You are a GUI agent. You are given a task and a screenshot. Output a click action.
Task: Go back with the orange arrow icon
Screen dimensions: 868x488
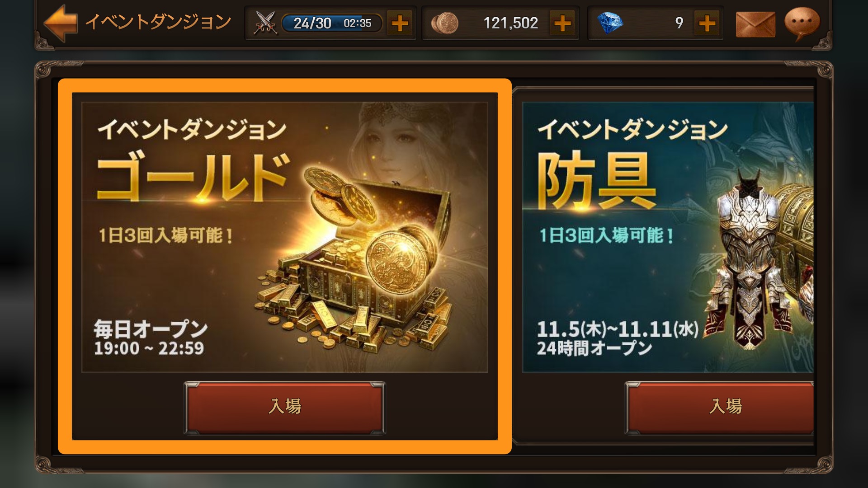[x=61, y=23]
